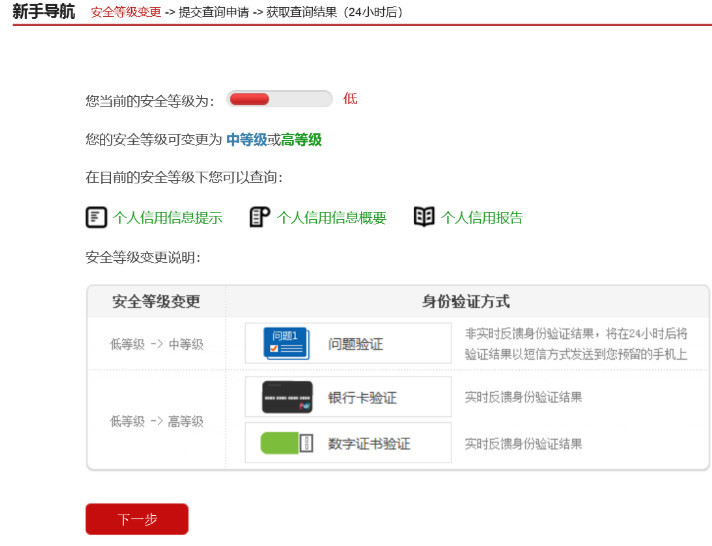This screenshot has width=712, height=546.
Task: Click the red security level progress bar
Action: [x=280, y=99]
